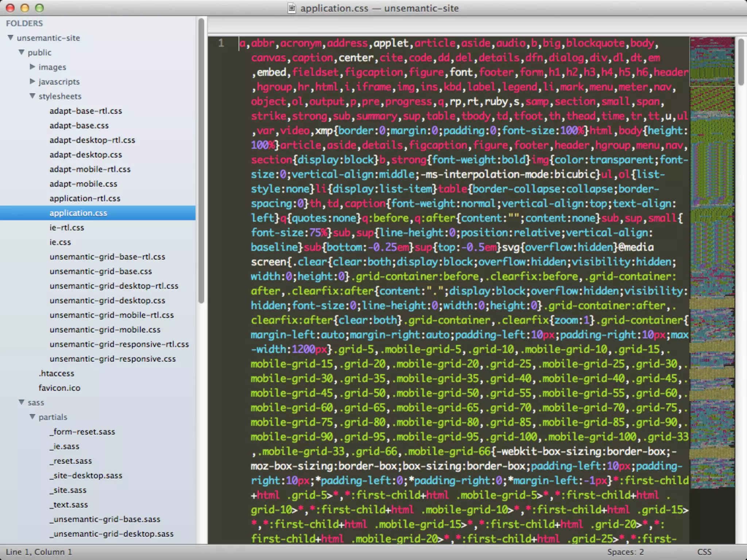Collapse the unsemantic-site root folder
Image resolution: width=747 pixels, height=560 pixels.
(x=11, y=38)
